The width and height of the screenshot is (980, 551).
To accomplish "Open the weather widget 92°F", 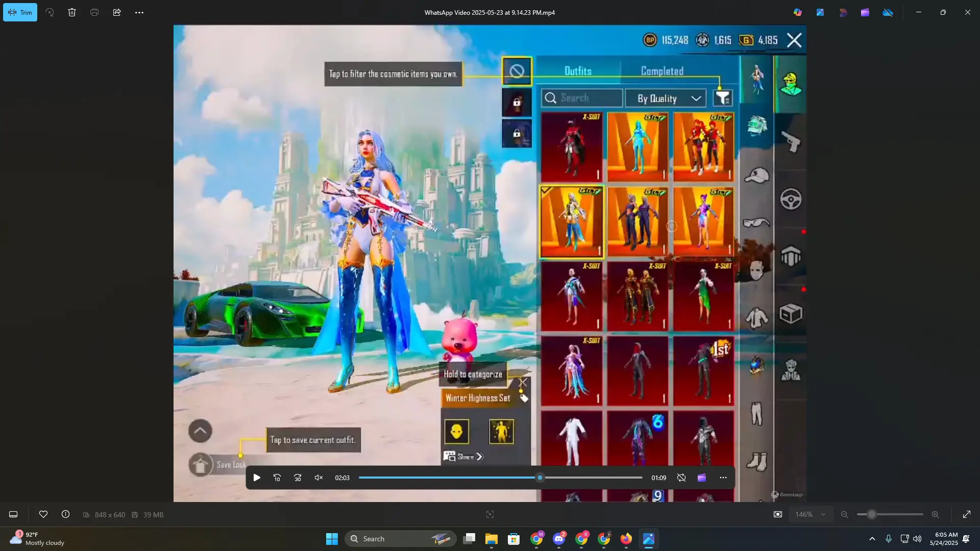I will [37, 539].
